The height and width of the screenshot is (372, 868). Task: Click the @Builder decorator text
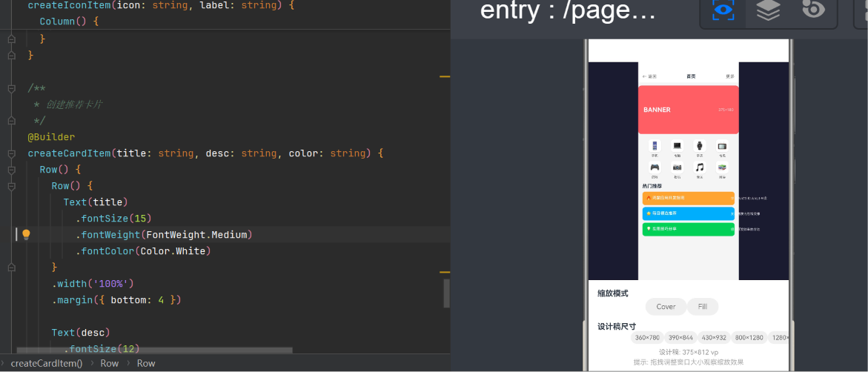point(51,137)
